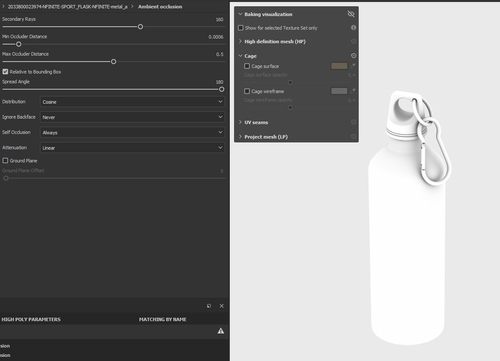Screen dimensions: 500x361
Task: Open Attenuation dropdown showing Linear
Action: [x=132, y=148]
